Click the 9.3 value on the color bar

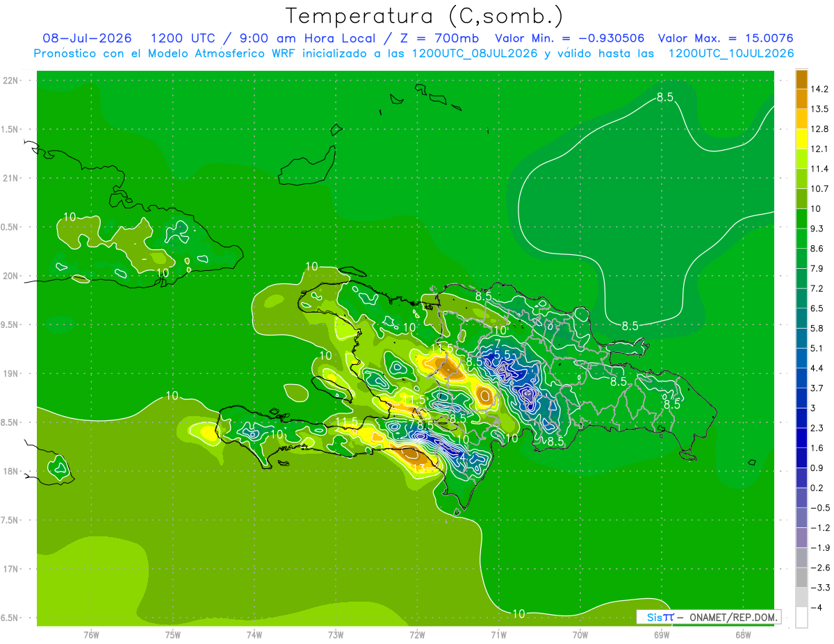(817, 229)
